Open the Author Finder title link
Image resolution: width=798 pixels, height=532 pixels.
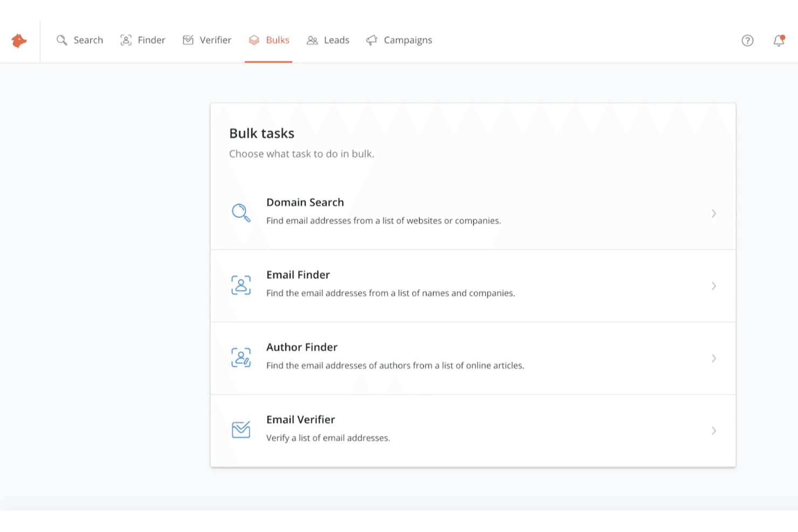[x=302, y=347]
